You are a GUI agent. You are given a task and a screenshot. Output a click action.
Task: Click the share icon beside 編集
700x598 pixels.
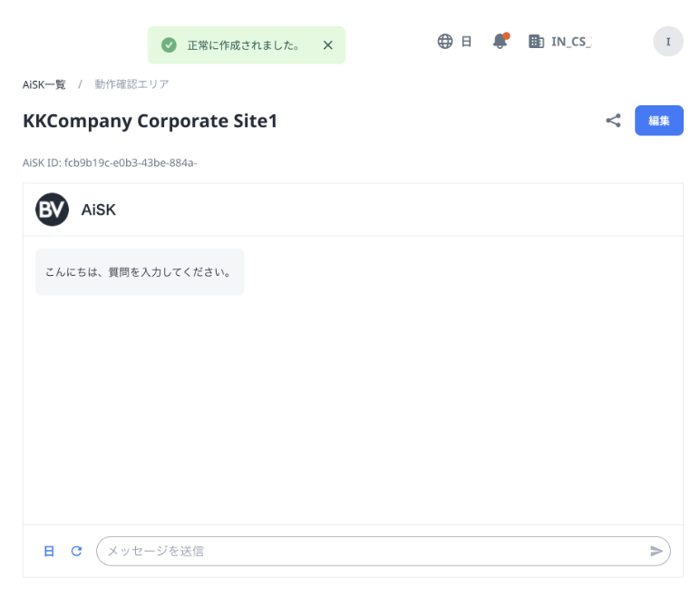tap(613, 120)
